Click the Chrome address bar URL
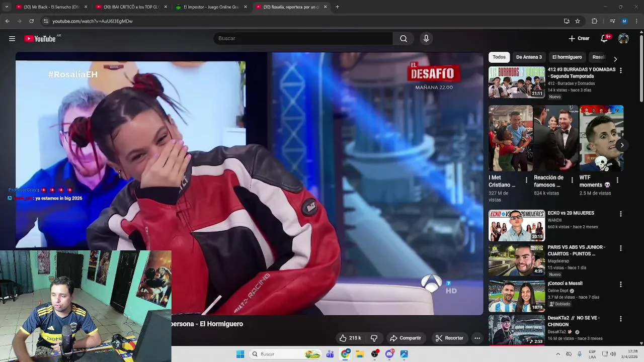 (x=93, y=21)
